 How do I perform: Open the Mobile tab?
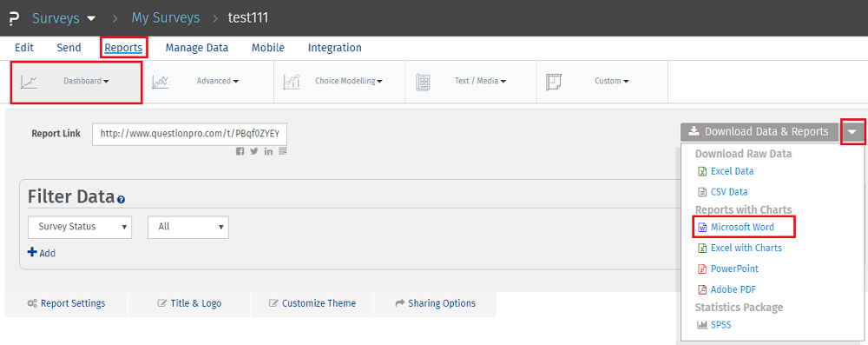268,48
